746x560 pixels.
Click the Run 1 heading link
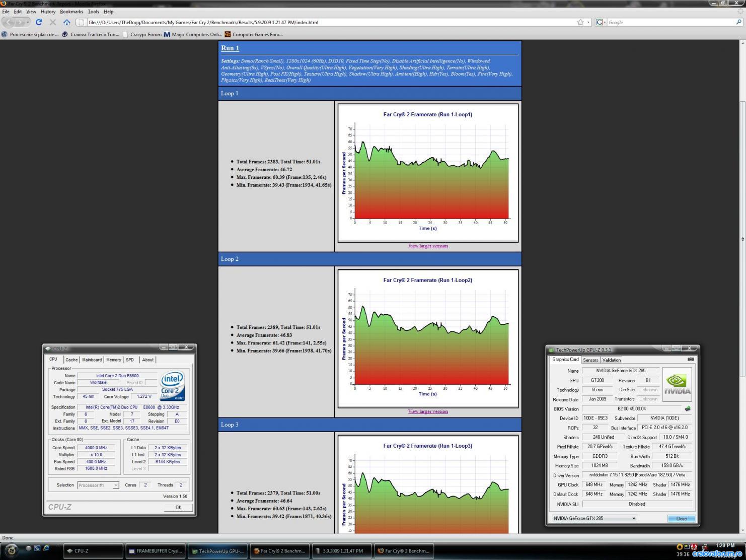(x=230, y=48)
